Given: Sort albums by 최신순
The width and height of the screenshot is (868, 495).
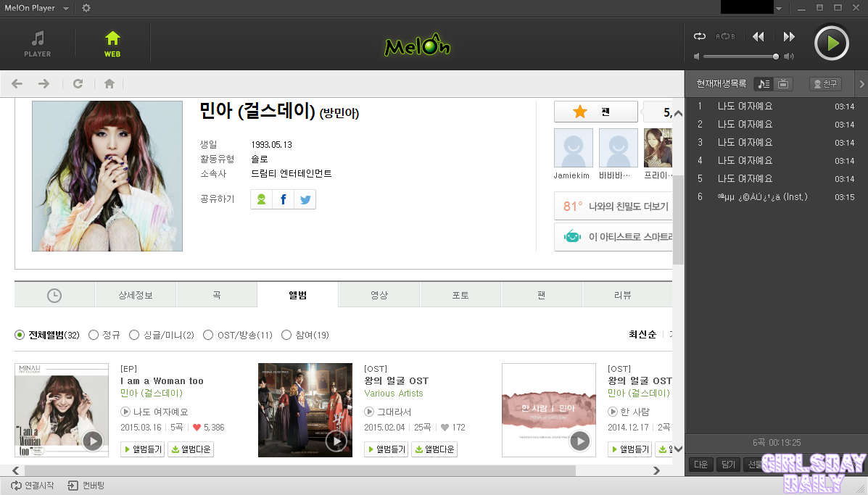Looking at the screenshot, I should coord(642,335).
